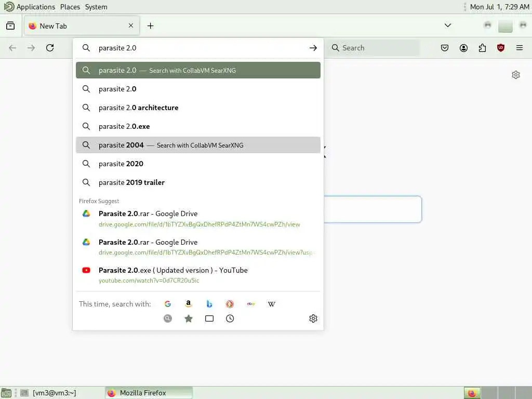The image size is (532, 399).
Task: Reload the current page
Action: click(50, 48)
